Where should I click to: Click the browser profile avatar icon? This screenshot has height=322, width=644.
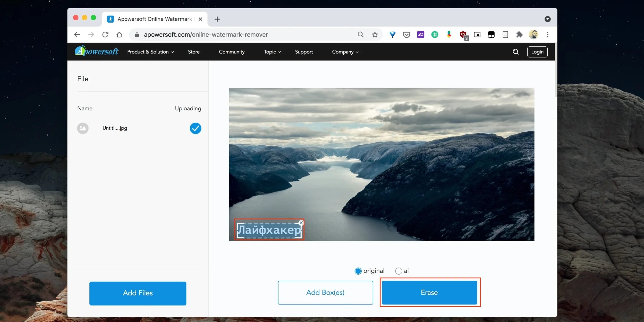(533, 34)
